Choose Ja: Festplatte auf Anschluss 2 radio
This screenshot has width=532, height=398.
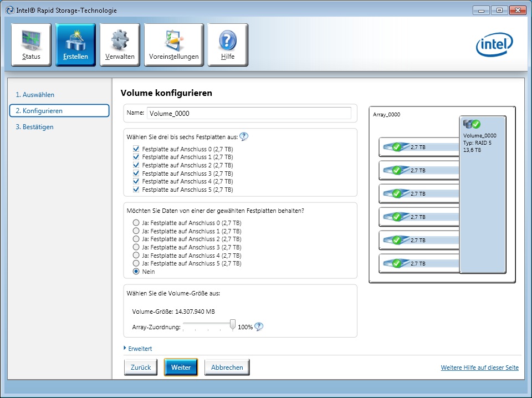[136, 239]
